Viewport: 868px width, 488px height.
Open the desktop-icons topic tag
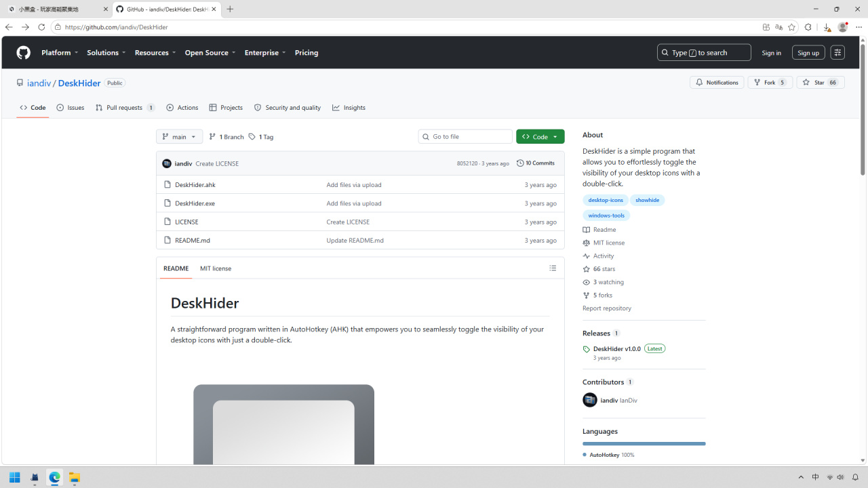pos(606,201)
